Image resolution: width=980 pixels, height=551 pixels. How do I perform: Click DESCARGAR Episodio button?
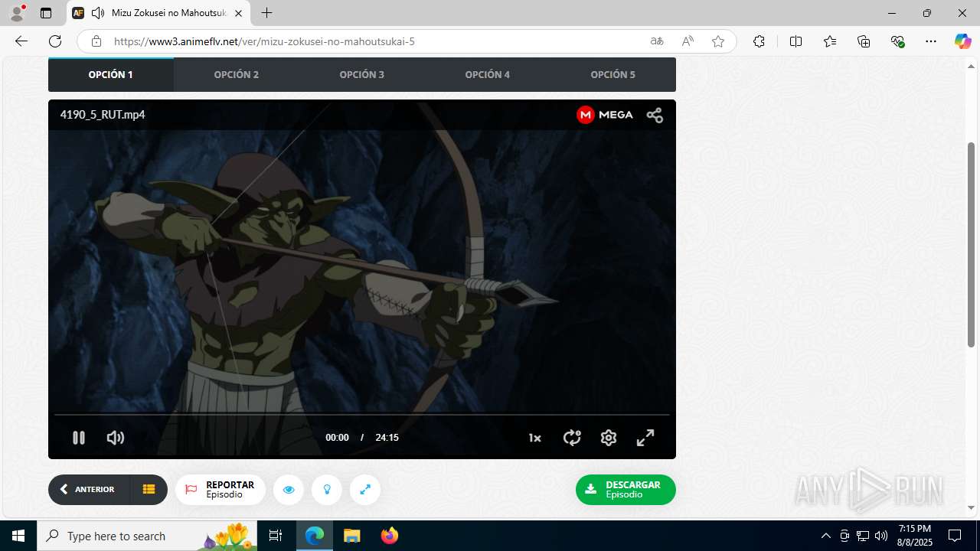[626, 490]
